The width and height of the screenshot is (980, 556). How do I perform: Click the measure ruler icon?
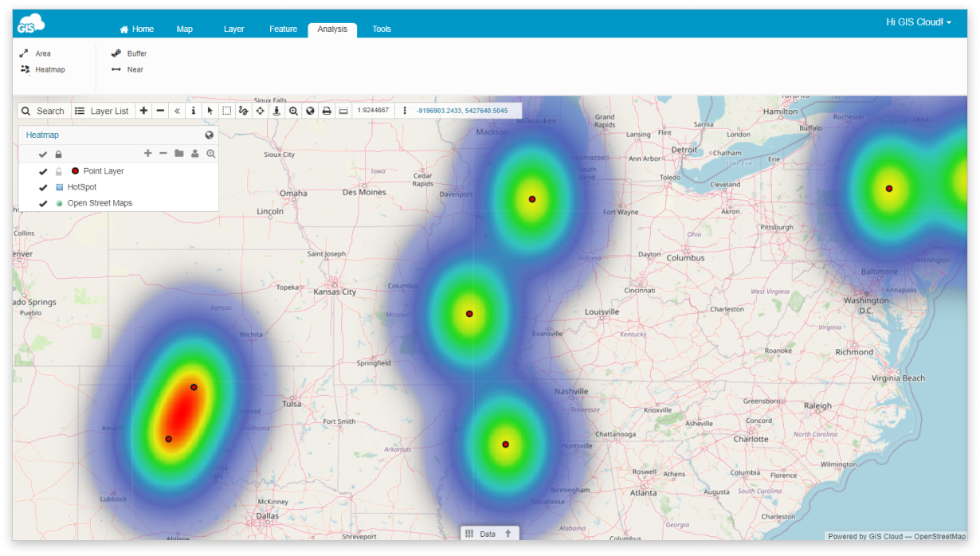click(343, 111)
